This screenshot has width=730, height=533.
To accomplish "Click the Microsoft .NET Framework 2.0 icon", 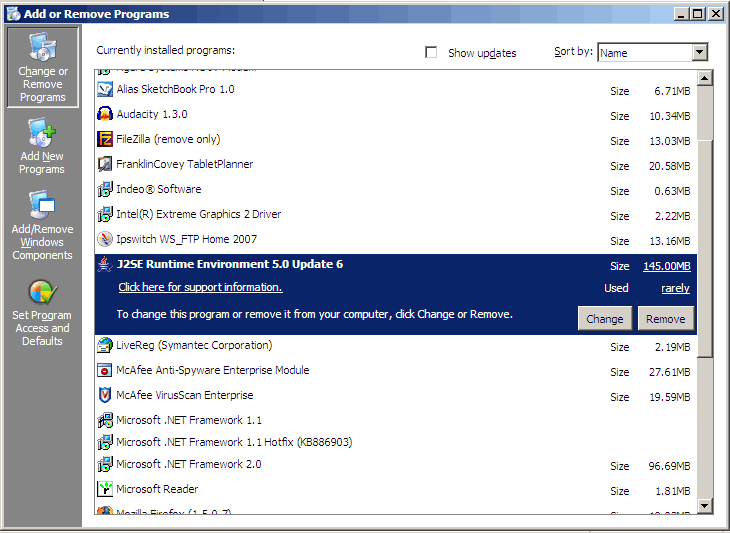I will coord(105,464).
